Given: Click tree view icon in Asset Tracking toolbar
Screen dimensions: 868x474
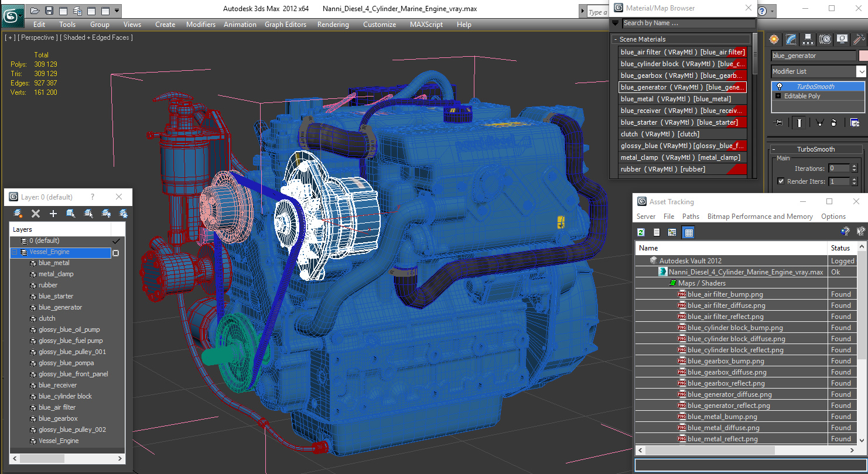Looking at the screenshot, I should [x=672, y=232].
